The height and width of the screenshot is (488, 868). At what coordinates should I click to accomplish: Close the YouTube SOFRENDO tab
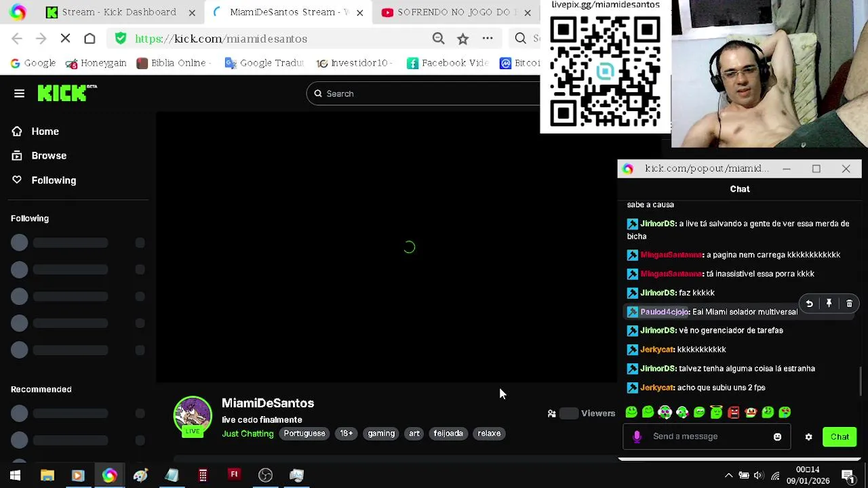pos(527,12)
